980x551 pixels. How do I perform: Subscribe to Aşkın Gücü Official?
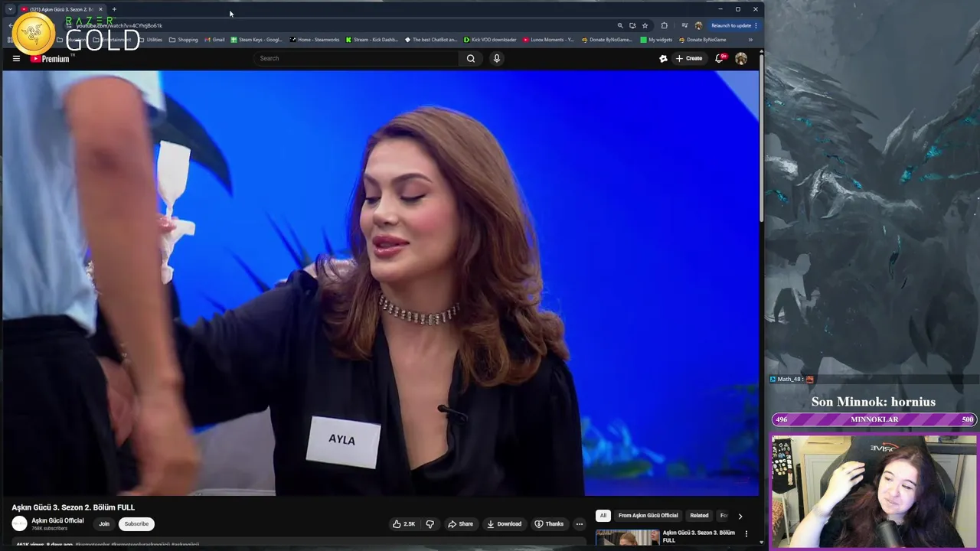click(x=136, y=524)
